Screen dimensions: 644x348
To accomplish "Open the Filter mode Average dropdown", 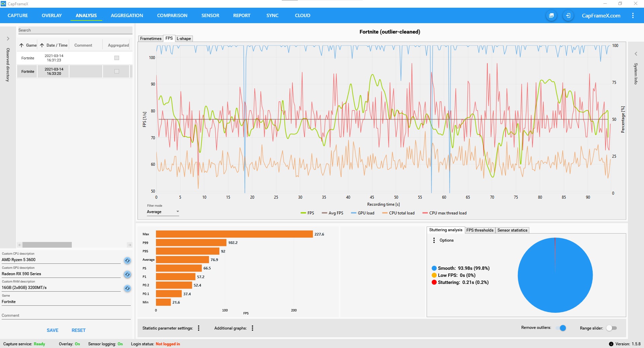I will click(163, 212).
